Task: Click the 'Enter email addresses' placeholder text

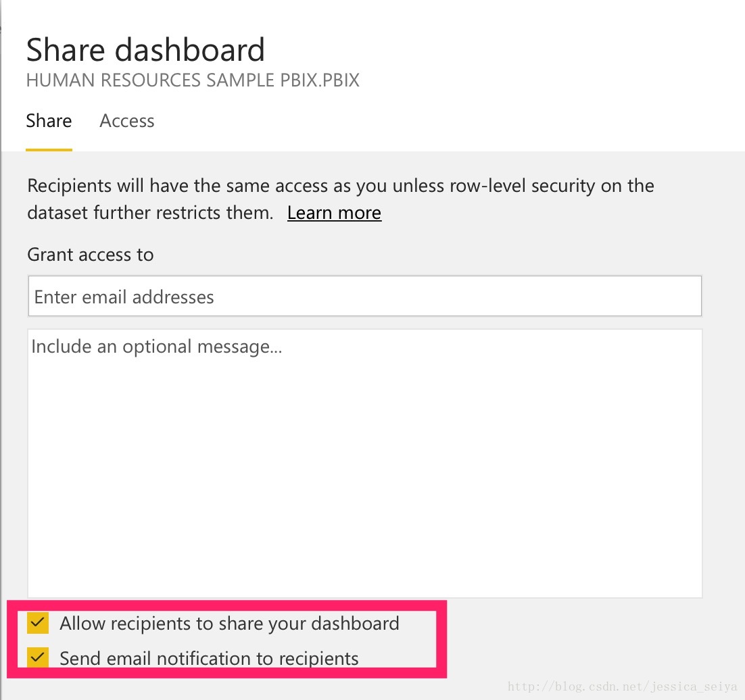Action: (x=124, y=297)
